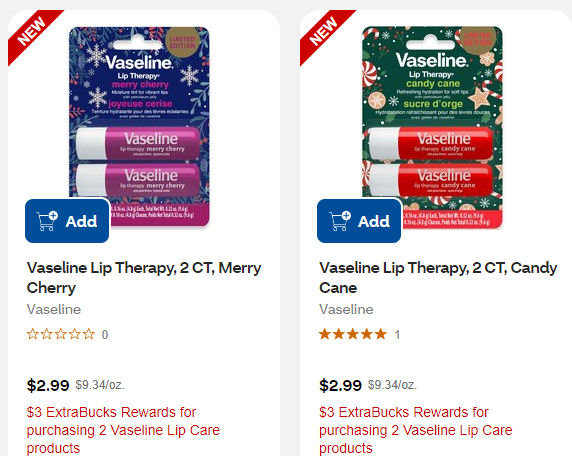
Task: Add Merry Cherry lip therapy to cart
Action: pos(67,221)
